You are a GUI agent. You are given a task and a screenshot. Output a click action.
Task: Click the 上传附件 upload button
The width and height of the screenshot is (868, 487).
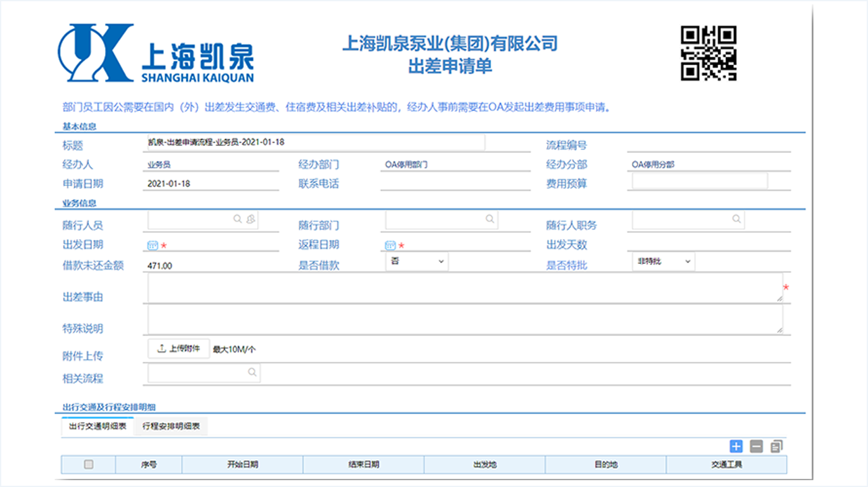coord(179,348)
